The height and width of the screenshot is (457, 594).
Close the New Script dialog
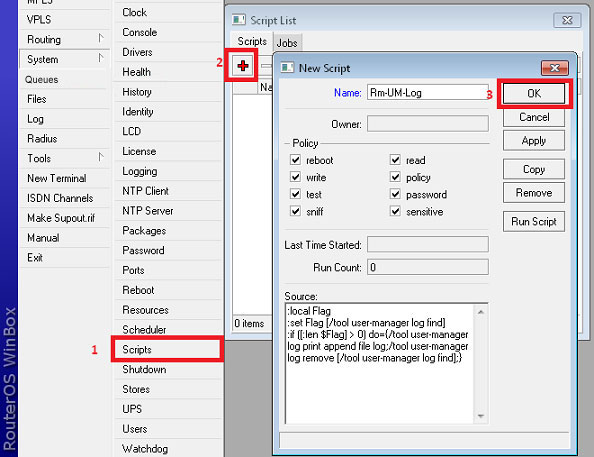pos(555,68)
